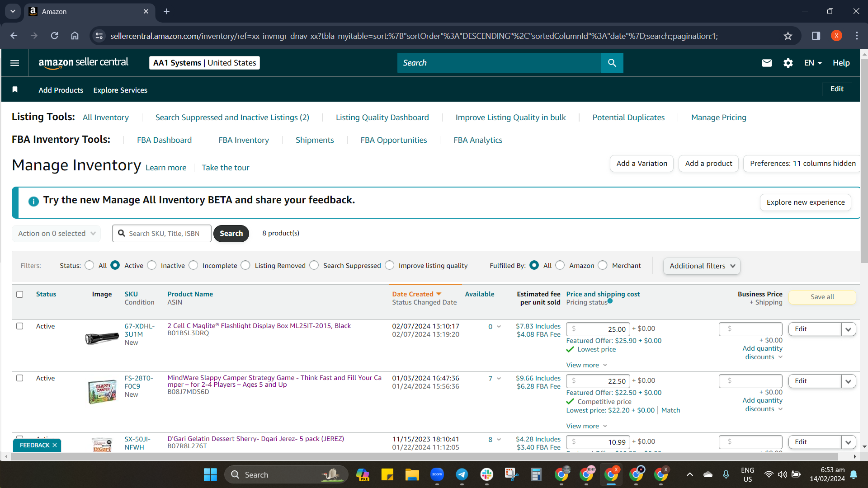
Task: Open Sticky Notes from the taskbar
Action: (x=387, y=475)
